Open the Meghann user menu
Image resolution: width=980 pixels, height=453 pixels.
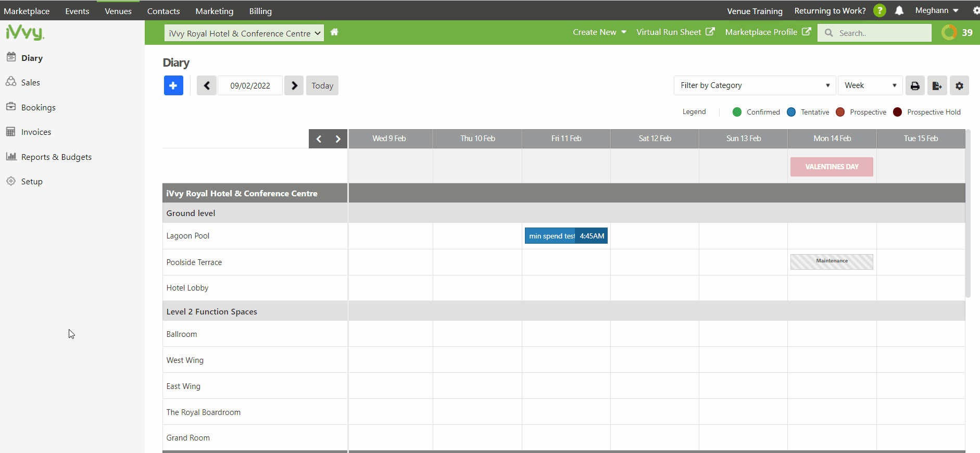pos(937,10)
